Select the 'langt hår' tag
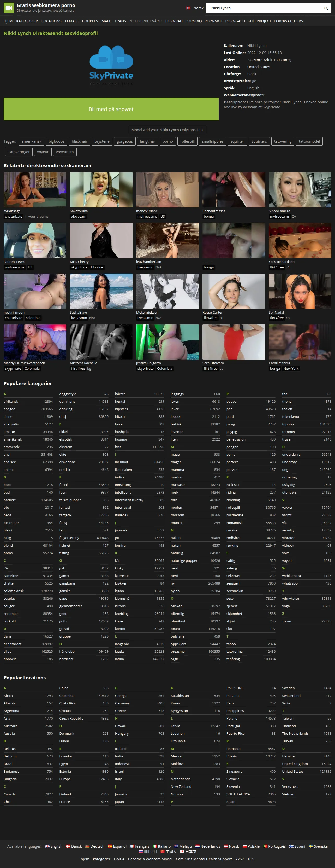The image size is (335, 868). tap(148, 142)
